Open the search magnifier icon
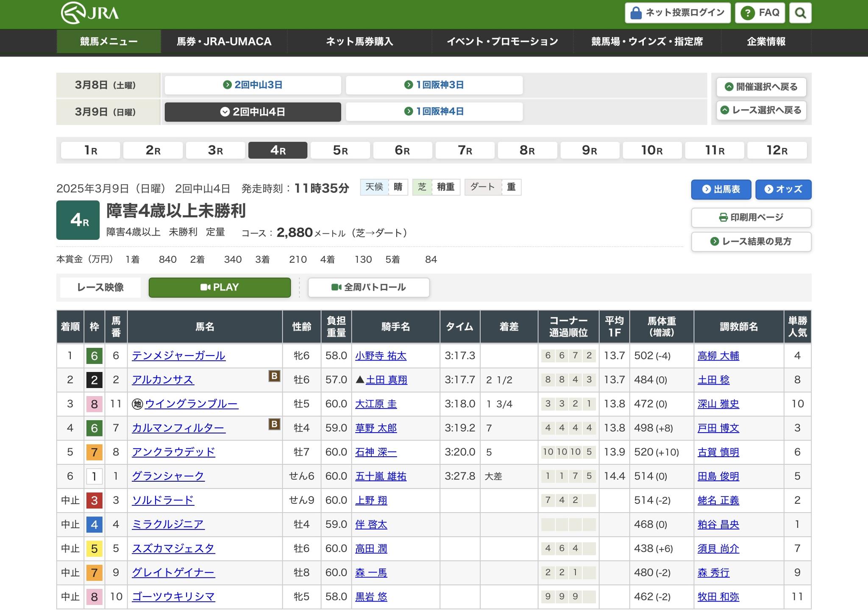The width and height of the screenshot is (868, 616). point(800,13)
